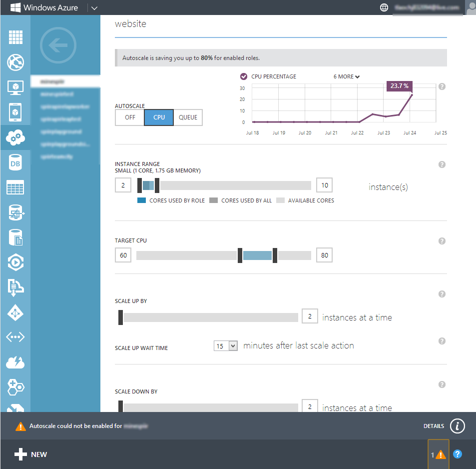The height and width of the screenshot is (469, 476).
Task: Click the Windows Azure logo
Action: click(44, 7)
